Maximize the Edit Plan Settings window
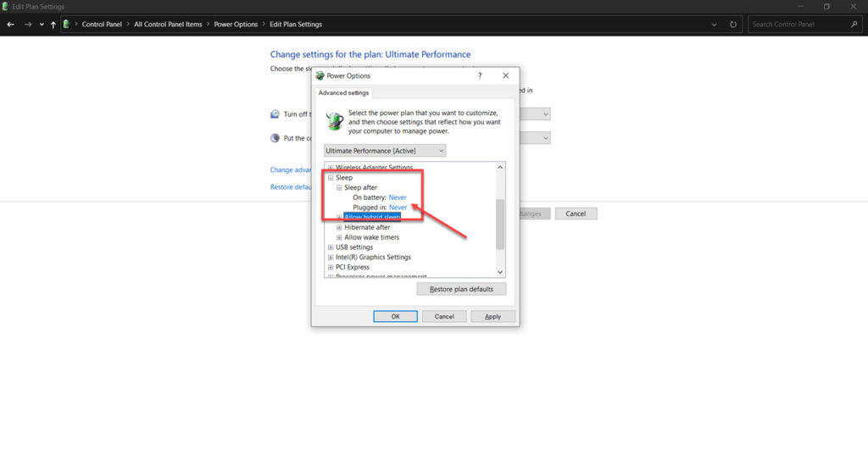 (826, 7)
